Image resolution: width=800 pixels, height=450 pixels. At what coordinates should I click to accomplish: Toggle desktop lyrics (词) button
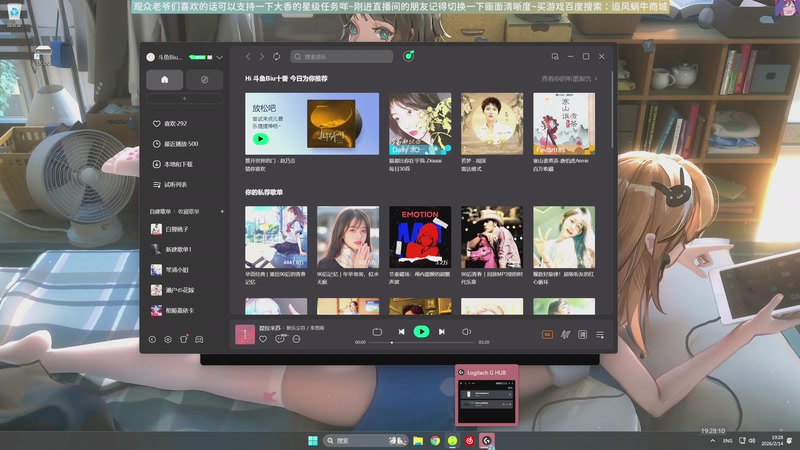point(582,335)
